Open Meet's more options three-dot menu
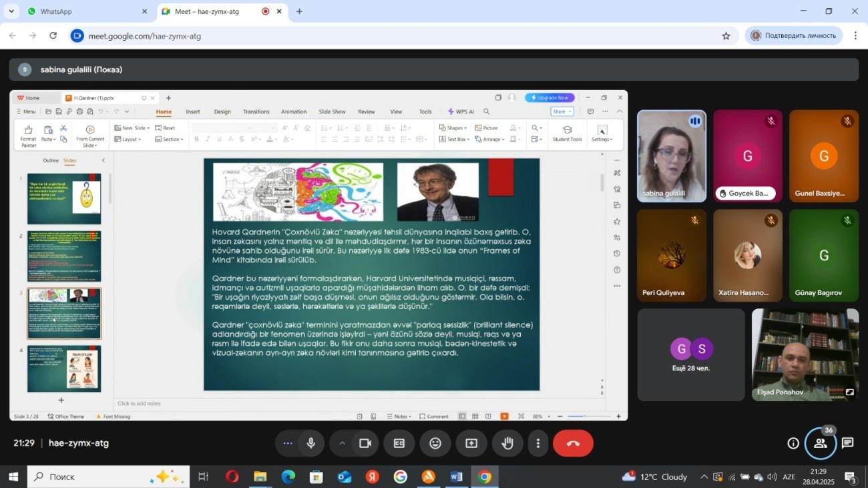This screenshot has width=868, height=488. tap(538, 443)
